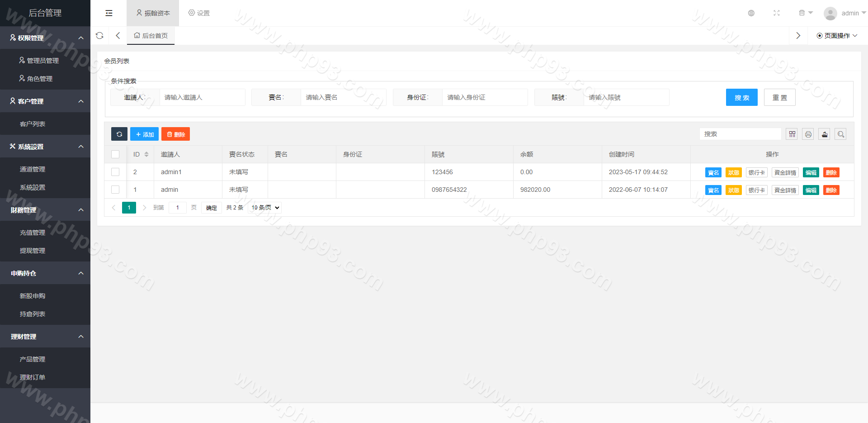Toggle fullscreen mode icon in header
Image resolution: width=868 pixels, height=423 pixels.
point(776,13)
